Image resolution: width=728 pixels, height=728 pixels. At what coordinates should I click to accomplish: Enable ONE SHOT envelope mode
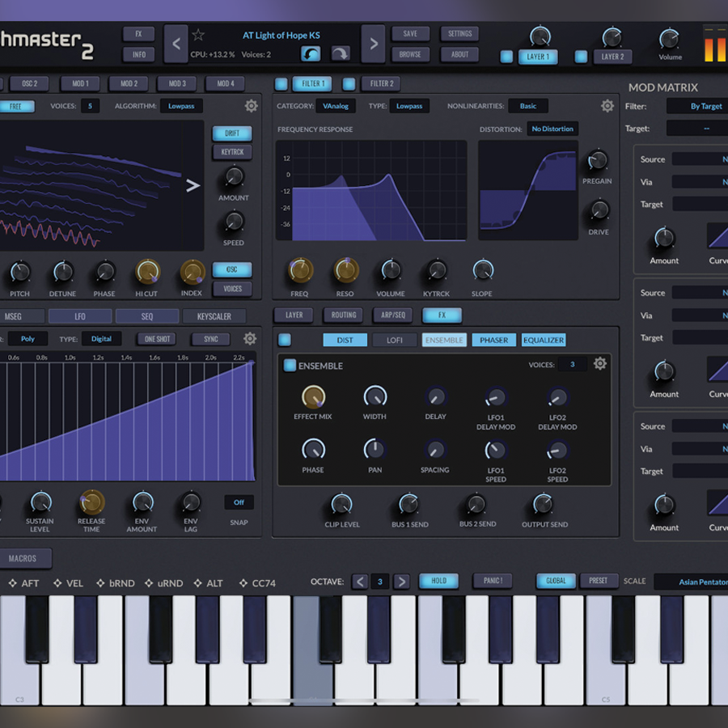157,340
